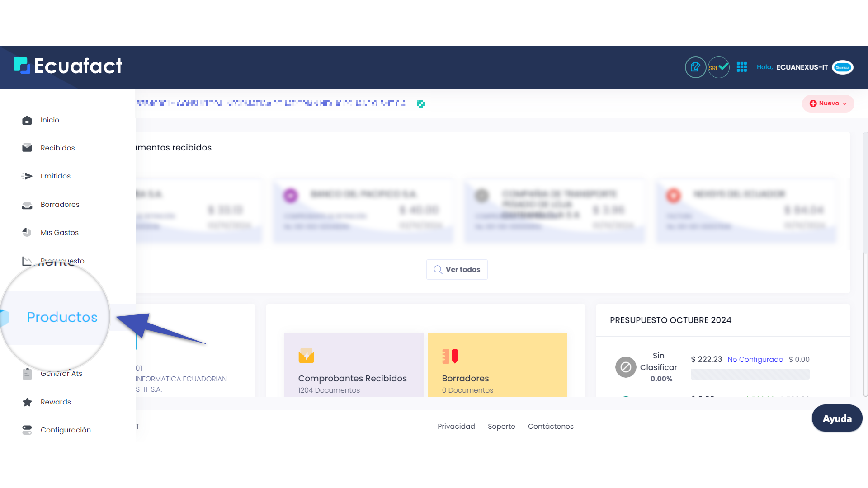The image size is (868, 488).
Task: Open the Comprobantes Recibidos card
Action: (354, 365)
